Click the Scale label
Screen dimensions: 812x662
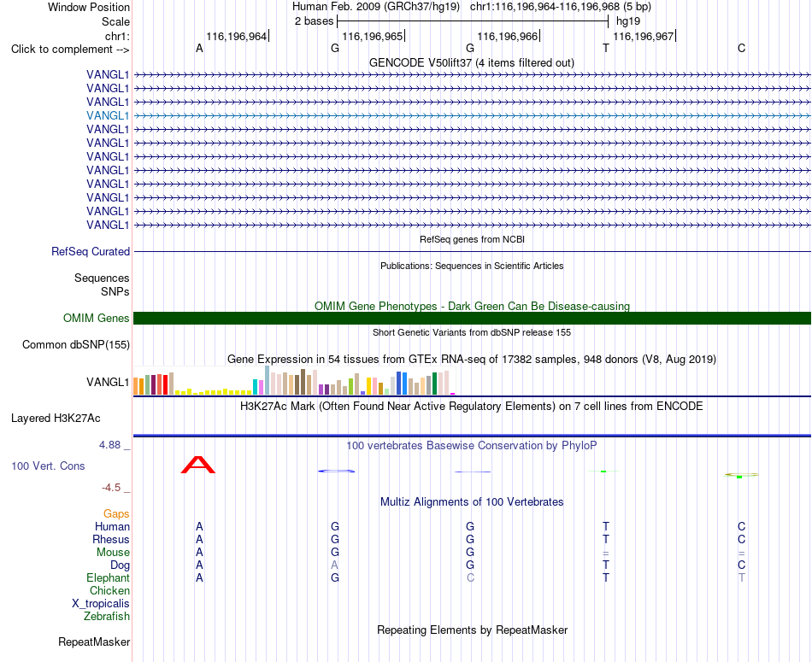115,21
